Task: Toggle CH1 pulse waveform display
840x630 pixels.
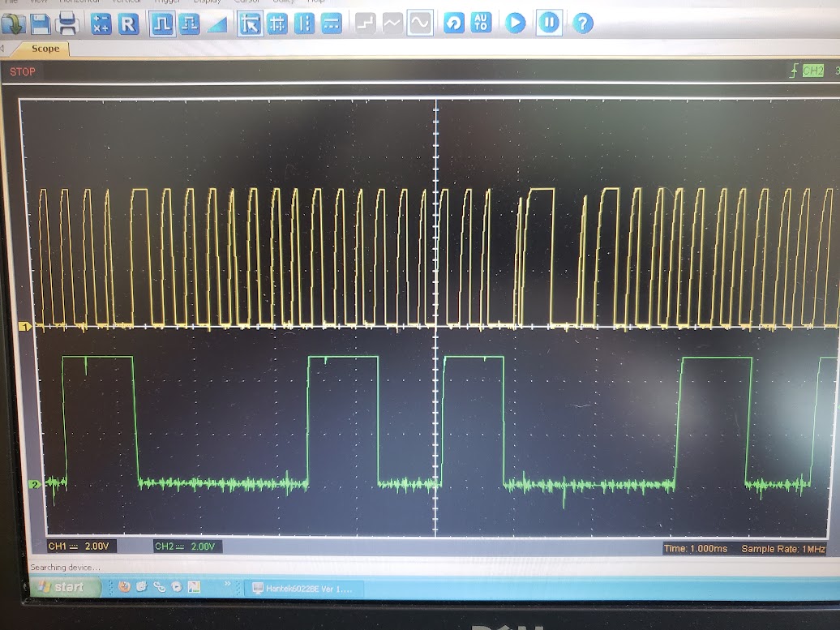Action: [162, 24]
